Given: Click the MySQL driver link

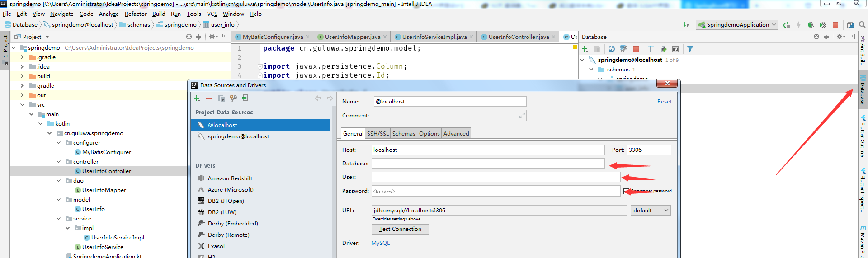Looking at the screenshot, I should 380,243.
